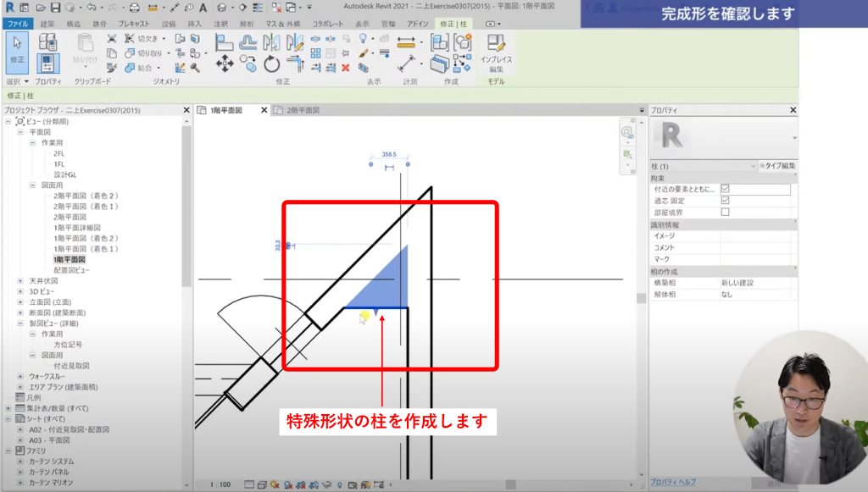
Task: Uncheck the 通芯 固定 checkbox
Action: click(725, 201)
